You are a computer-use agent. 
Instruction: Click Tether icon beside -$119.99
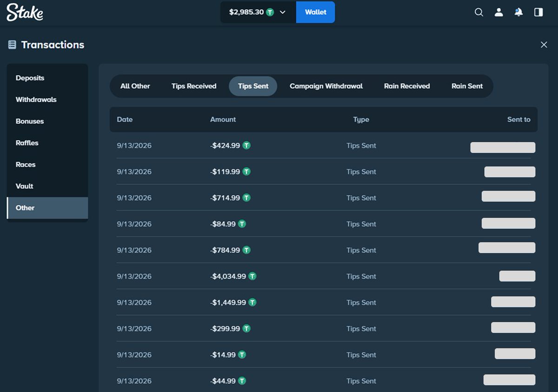pos(246,171)
